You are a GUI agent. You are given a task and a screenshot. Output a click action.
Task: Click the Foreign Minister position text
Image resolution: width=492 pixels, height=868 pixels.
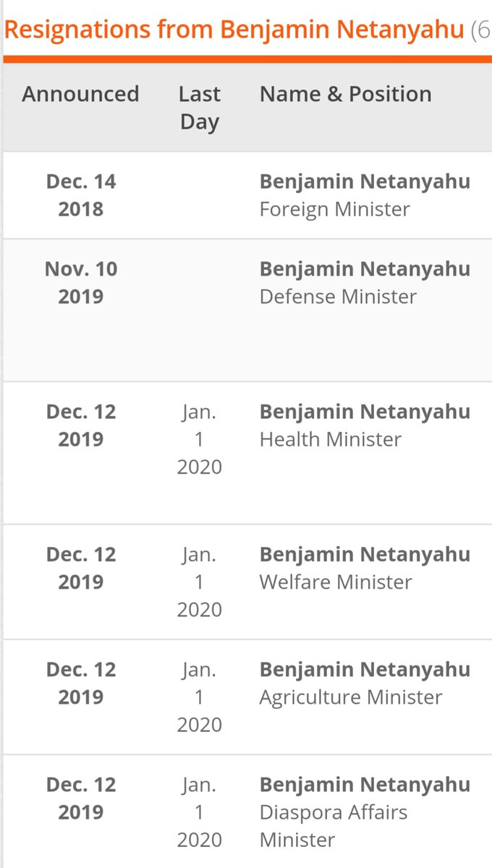tap(334, 210)
